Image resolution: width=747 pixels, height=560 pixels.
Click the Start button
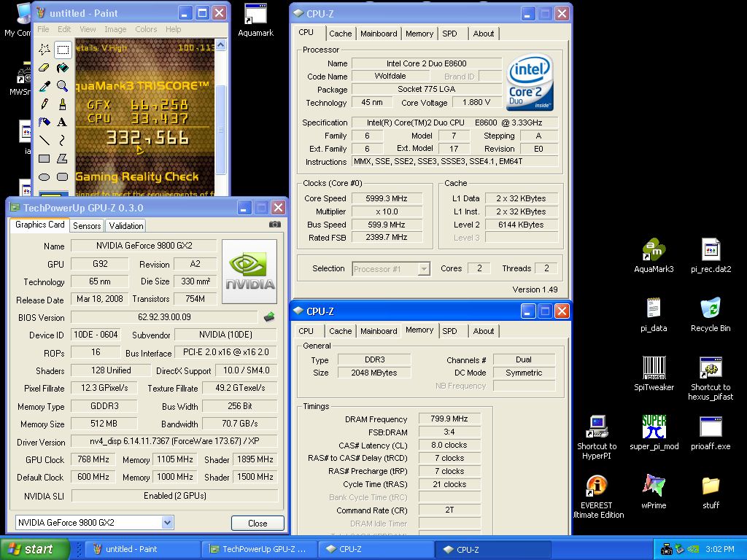pos(35,549)
